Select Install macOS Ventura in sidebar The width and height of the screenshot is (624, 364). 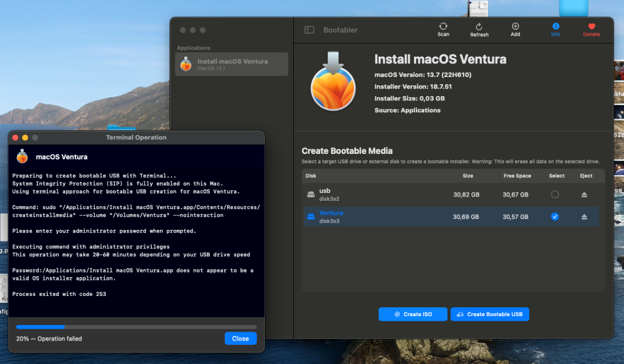click(x=231, y=64)
